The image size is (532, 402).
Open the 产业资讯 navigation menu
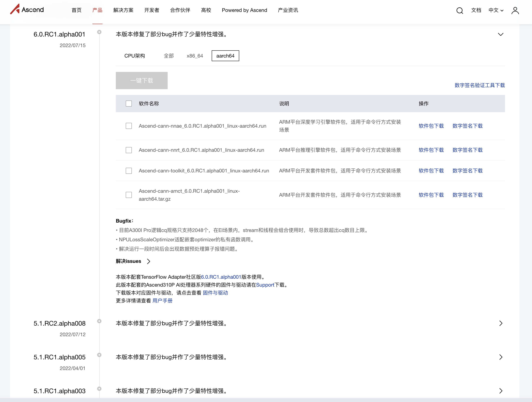(288, 10)
